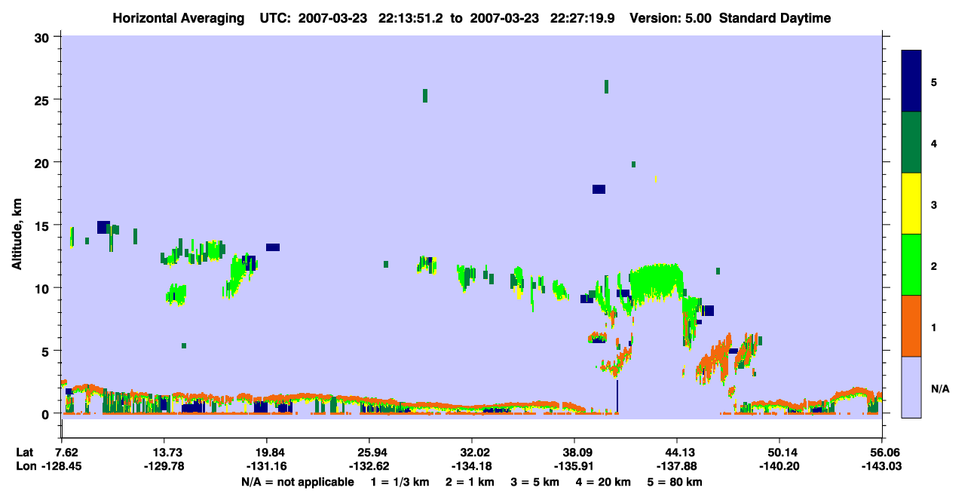Click the altitude tick label '0'
The image size is (980, 503).
(47, 413)
